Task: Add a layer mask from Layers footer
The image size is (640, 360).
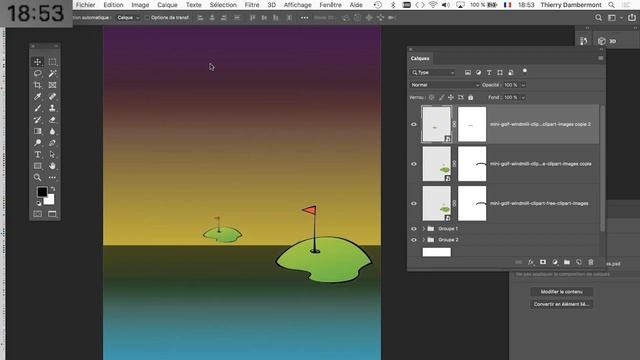Action: click(x=543, y=262)
